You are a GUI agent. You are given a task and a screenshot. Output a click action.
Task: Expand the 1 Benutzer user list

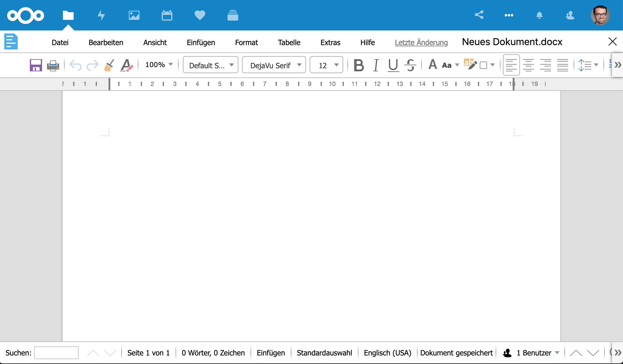click(531, 353)
